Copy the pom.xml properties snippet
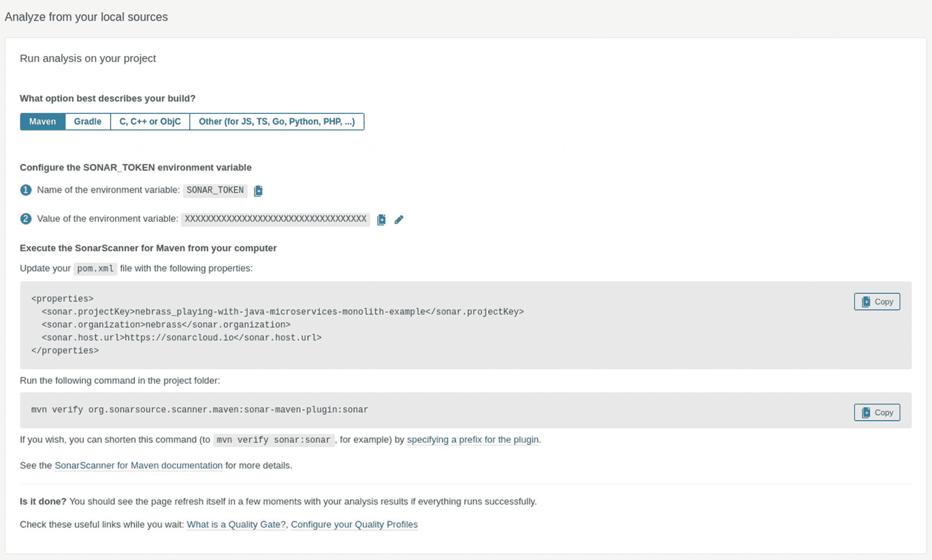 (877, 302)
